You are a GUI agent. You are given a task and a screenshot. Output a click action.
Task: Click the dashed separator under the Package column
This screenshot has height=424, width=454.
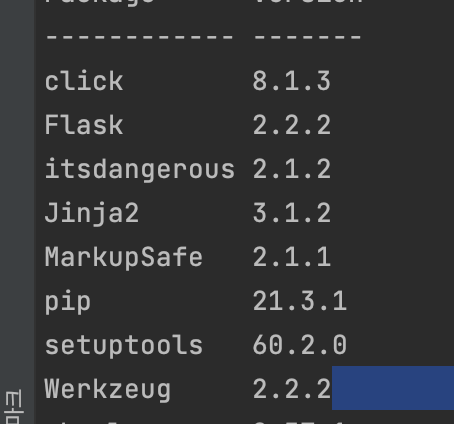[x=139, y=37]
